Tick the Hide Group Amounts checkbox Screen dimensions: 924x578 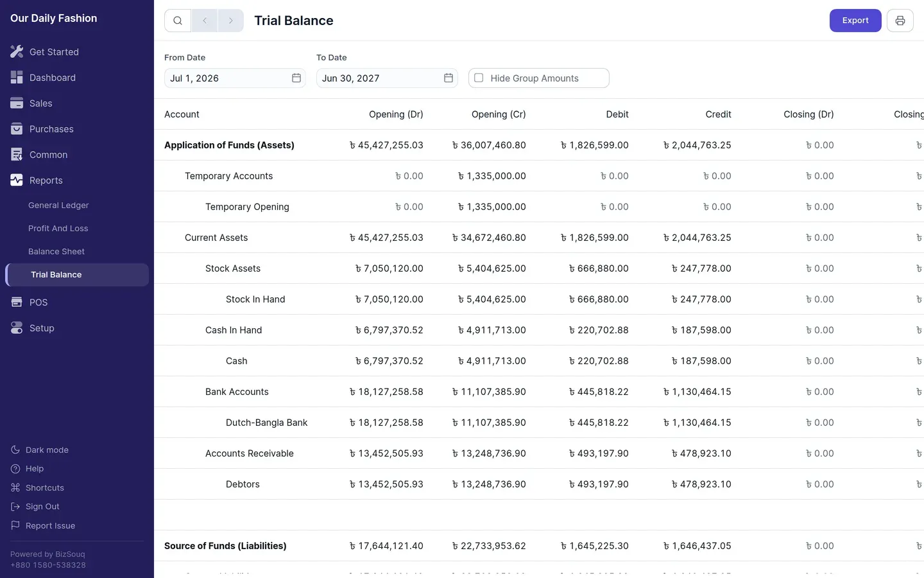tap(479, 78)
